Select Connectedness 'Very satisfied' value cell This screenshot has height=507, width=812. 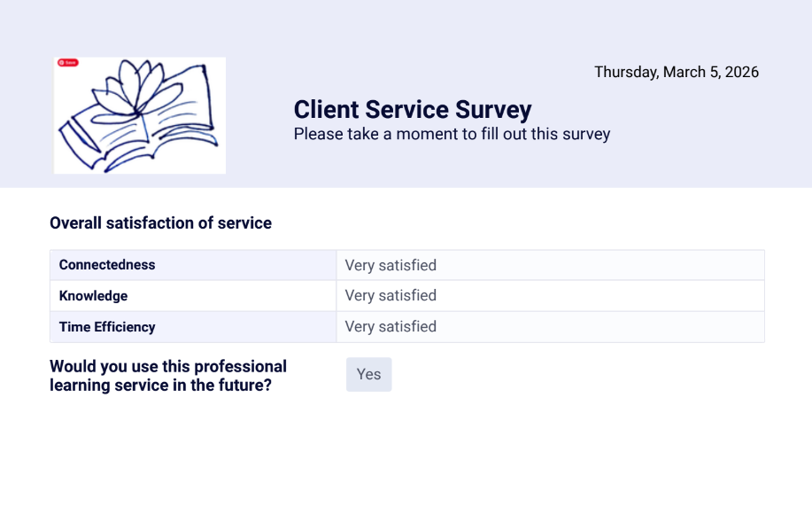551,265
